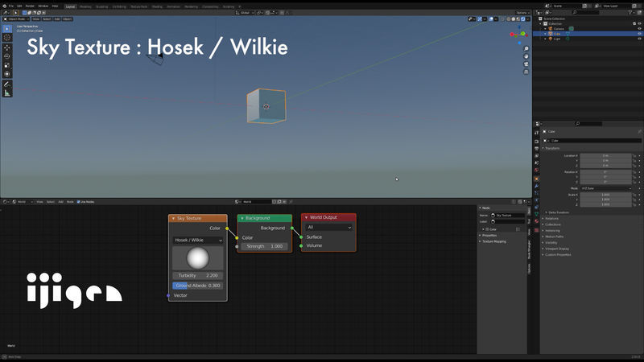Open the View Layer properties tab icon
The image size is (644, 362).
pos(536,155)
